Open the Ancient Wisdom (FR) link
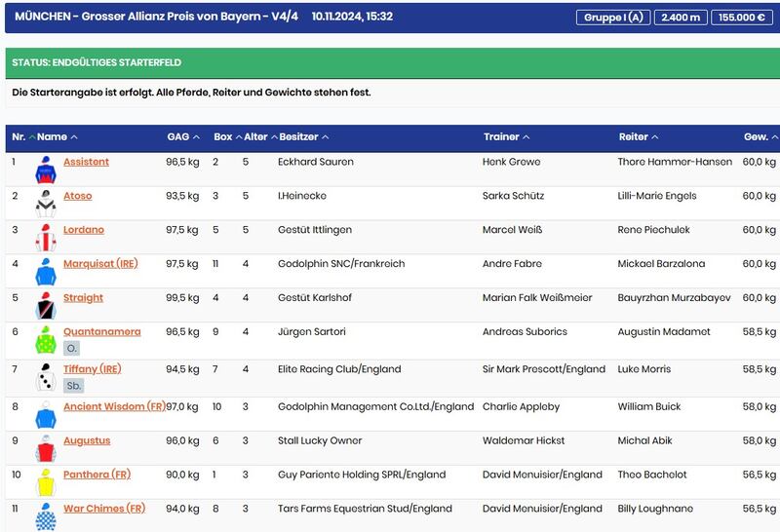The height and width of the screenshot is (532, 780). coord(114,406)
